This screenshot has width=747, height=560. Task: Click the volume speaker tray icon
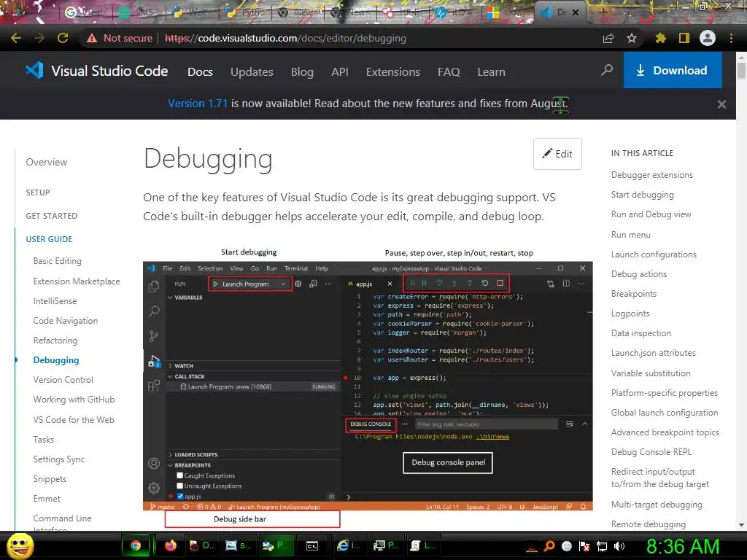[619, 546]
